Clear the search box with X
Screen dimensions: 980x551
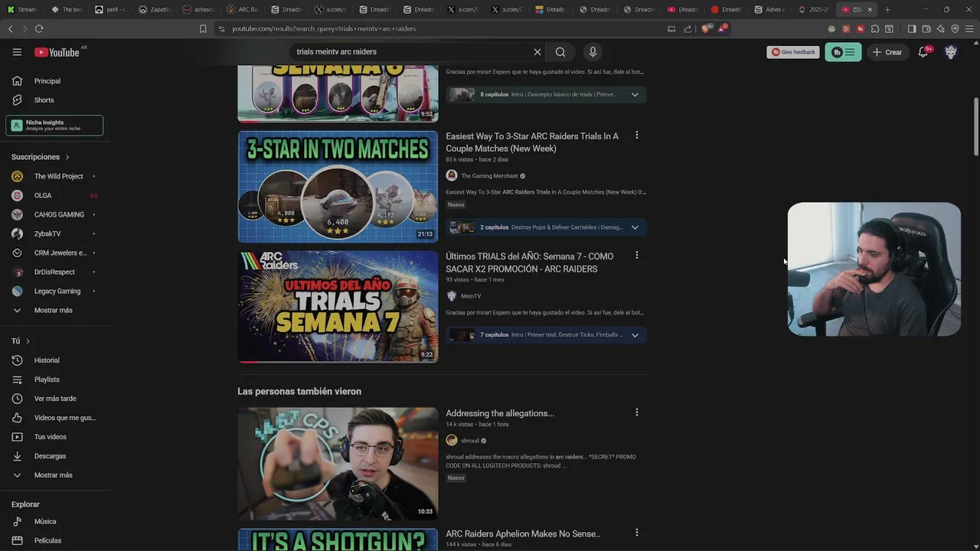(x=537, y=52)
